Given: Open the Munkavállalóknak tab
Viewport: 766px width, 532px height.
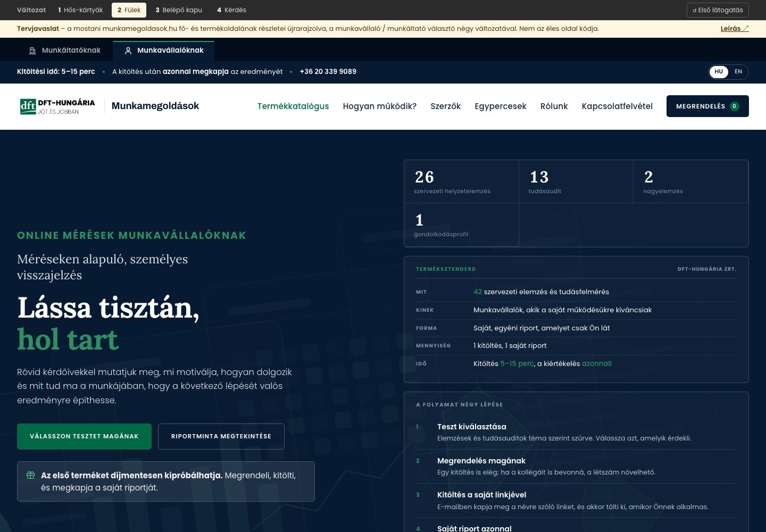Looking at the screenshot, I should (163, 51).
